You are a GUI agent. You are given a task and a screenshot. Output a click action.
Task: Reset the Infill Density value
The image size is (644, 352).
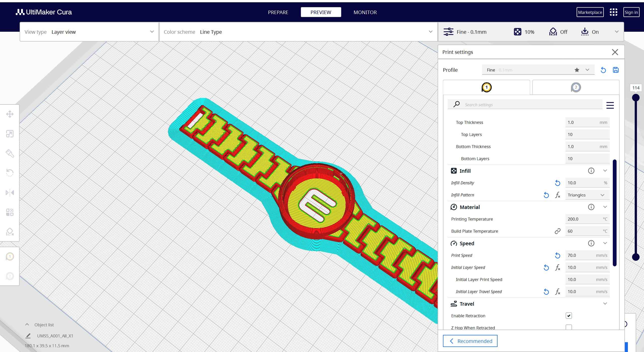coord(557,183)
